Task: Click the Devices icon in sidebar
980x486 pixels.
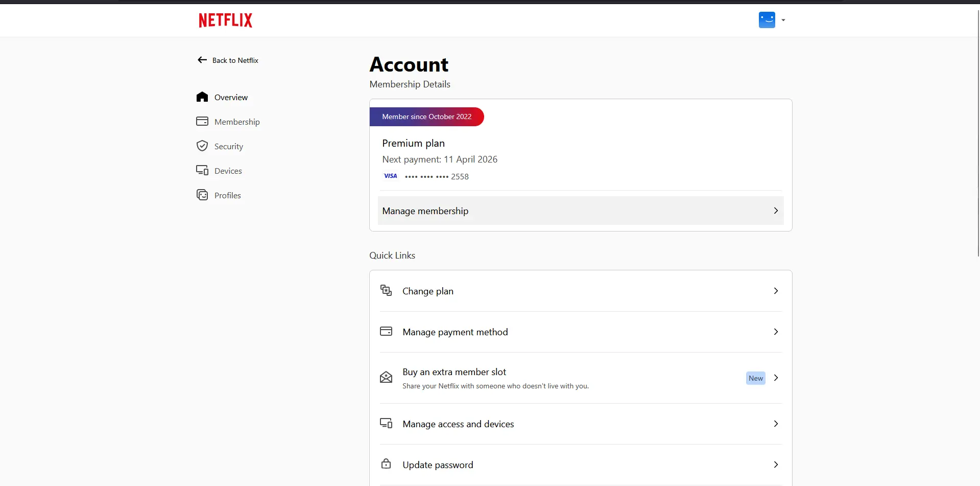Action: click(x=202, y=171)
